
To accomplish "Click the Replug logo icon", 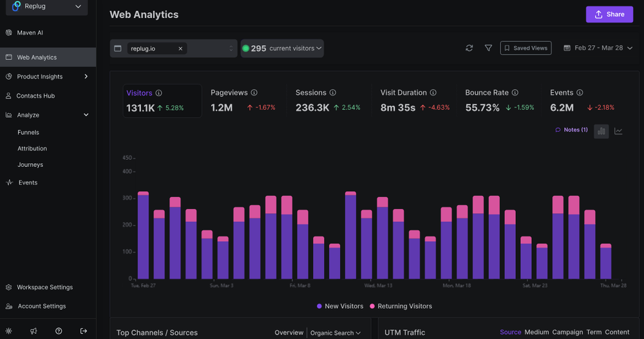I will tap(17, 6).
